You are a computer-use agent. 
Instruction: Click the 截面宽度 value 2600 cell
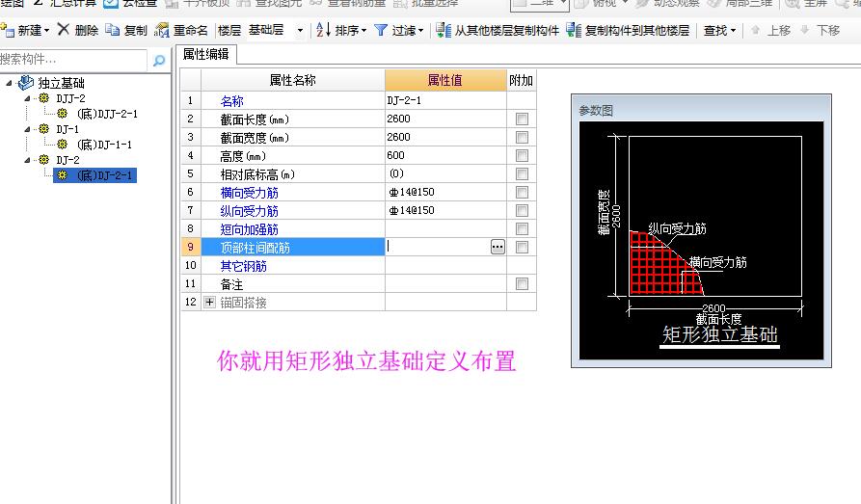tap(445, 137)
